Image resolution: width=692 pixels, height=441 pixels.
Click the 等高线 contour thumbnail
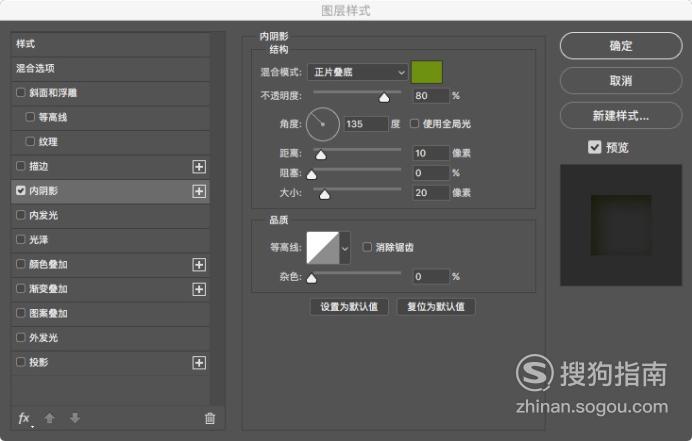[323, 248]
